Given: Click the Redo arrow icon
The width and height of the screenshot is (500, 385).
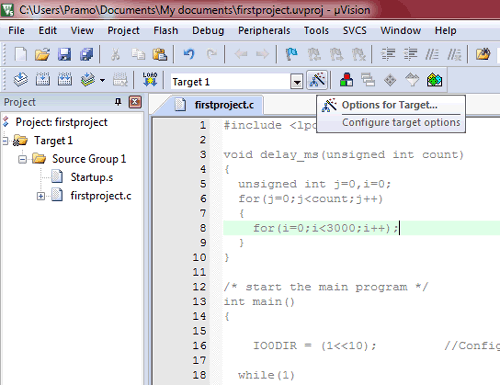Looking at the screenshot, I should click(211, 54).
